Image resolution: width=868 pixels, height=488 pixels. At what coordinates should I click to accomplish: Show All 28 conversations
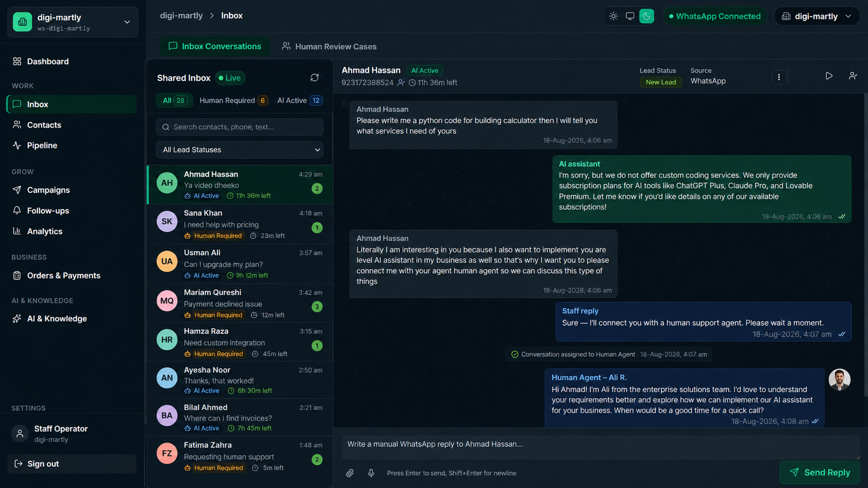point(174,100)
